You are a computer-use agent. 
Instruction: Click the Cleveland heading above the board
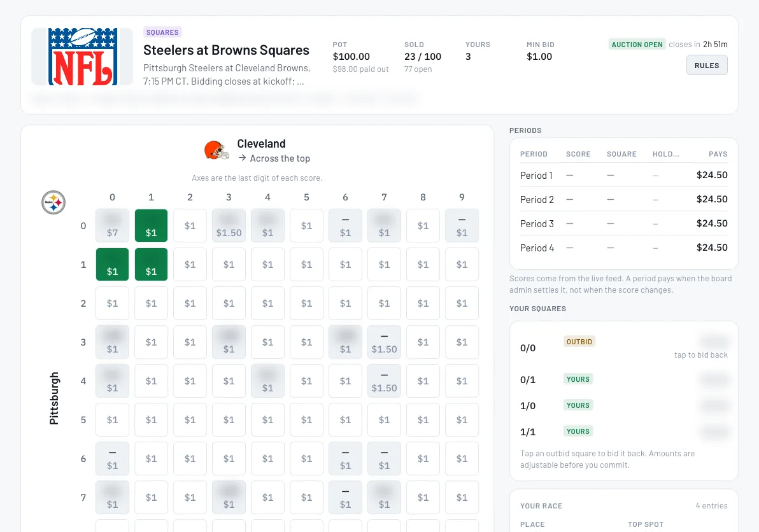(x=262, y=144)
